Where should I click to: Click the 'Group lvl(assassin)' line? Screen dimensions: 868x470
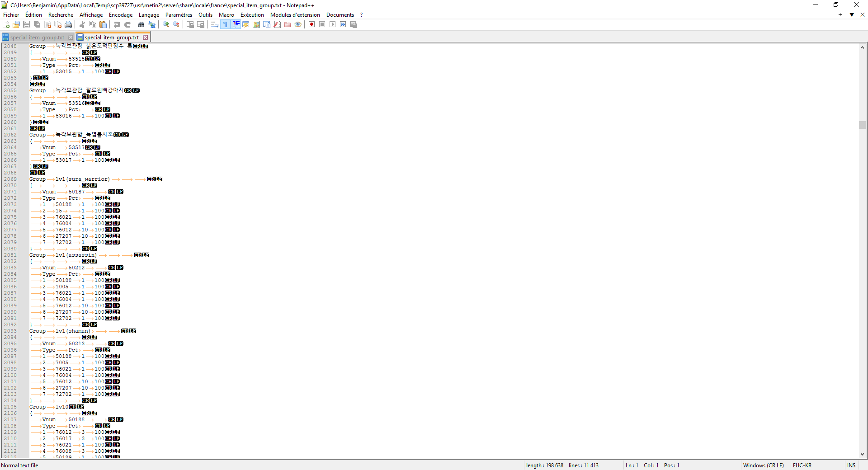(89, 255)
